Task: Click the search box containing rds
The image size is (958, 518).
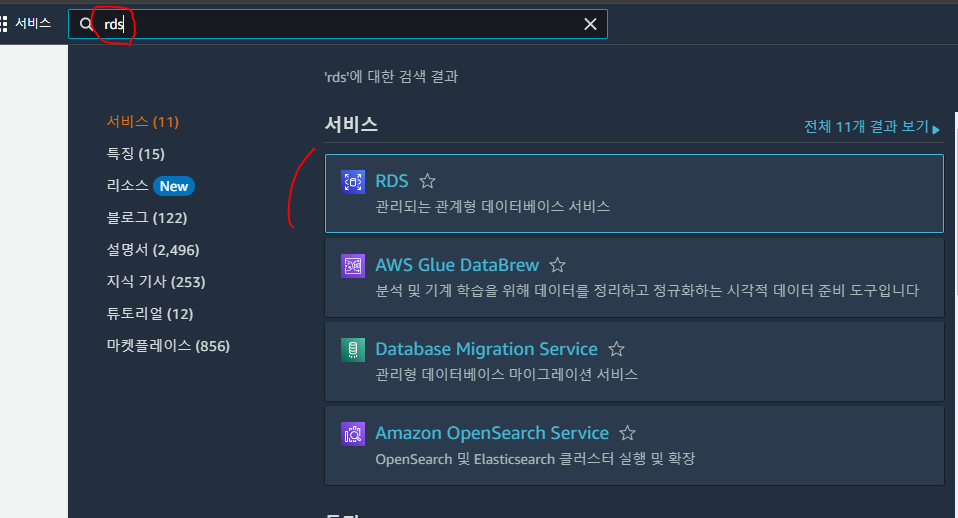Action: click(x=338, y=24)
